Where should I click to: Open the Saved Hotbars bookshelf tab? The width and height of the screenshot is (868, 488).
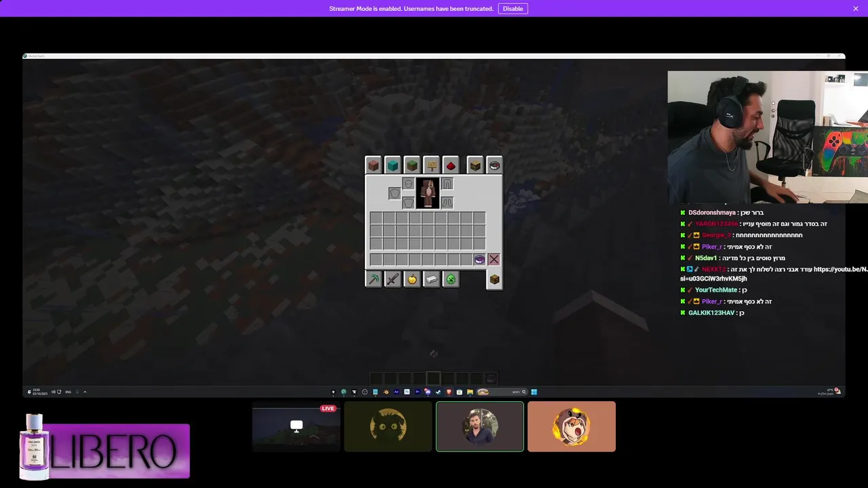[475, 165]
